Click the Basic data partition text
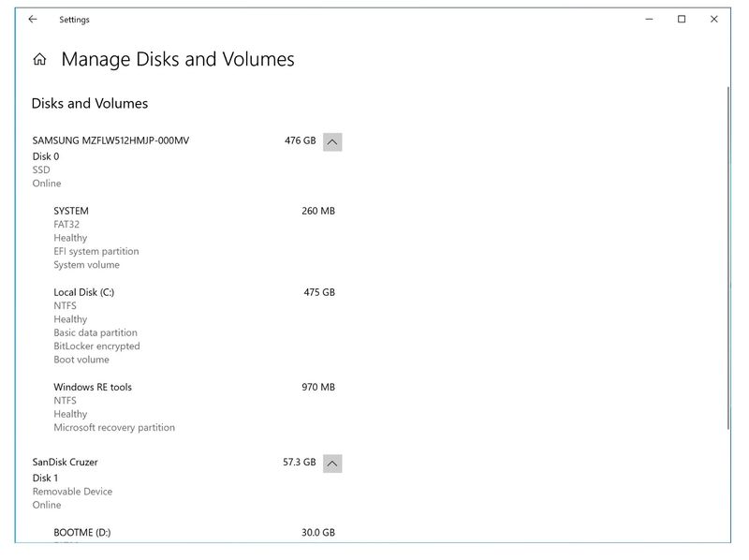This screenshot has width=749, height=560. pyautogui.click(x=95, y=332)
